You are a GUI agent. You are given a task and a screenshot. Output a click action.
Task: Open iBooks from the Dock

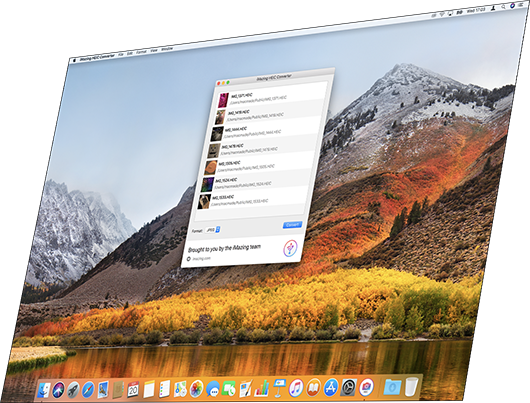coord(313,387)
